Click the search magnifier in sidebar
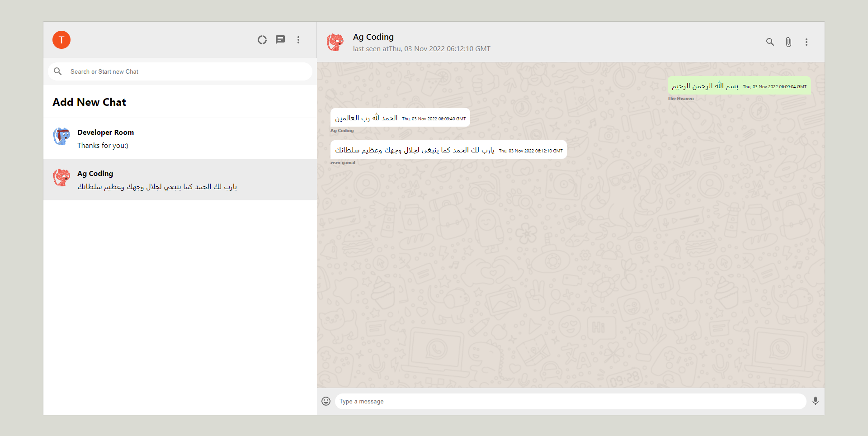The image size is (868, 436). click(58, 71)
